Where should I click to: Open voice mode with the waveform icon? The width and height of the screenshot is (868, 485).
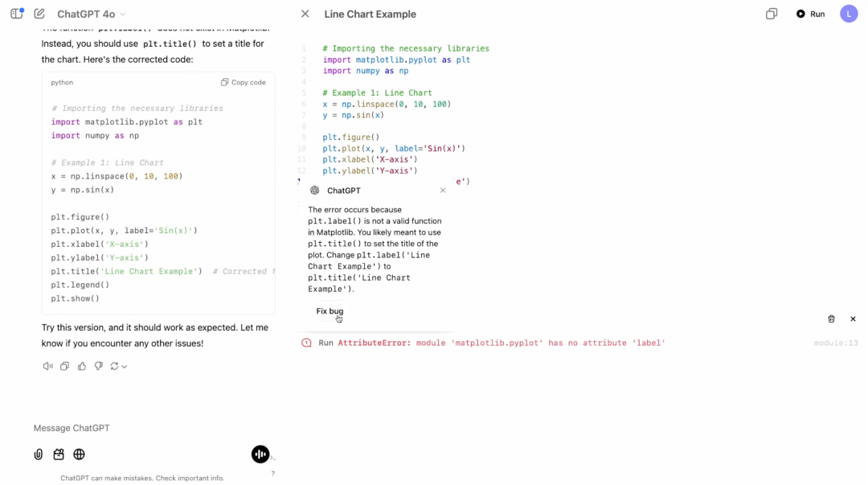coord(260,454)
